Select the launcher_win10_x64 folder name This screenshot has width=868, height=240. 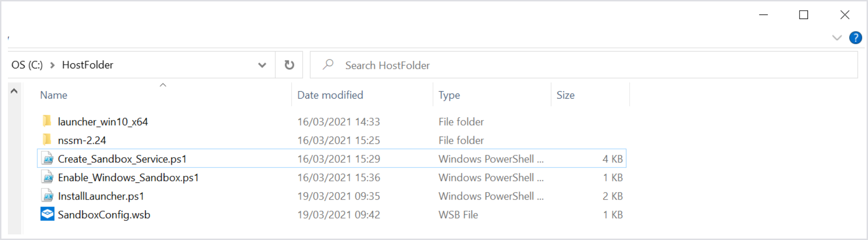[102, 121]
